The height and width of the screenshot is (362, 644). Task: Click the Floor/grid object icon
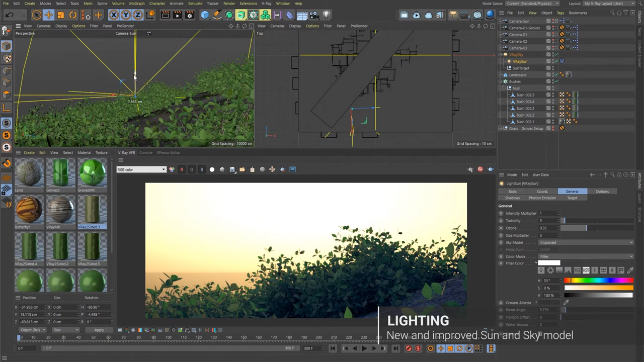tap(302, 15)
